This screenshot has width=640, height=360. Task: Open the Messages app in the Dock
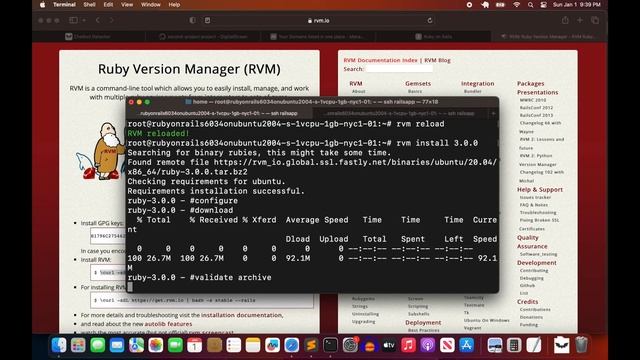[x=98, y=345]
